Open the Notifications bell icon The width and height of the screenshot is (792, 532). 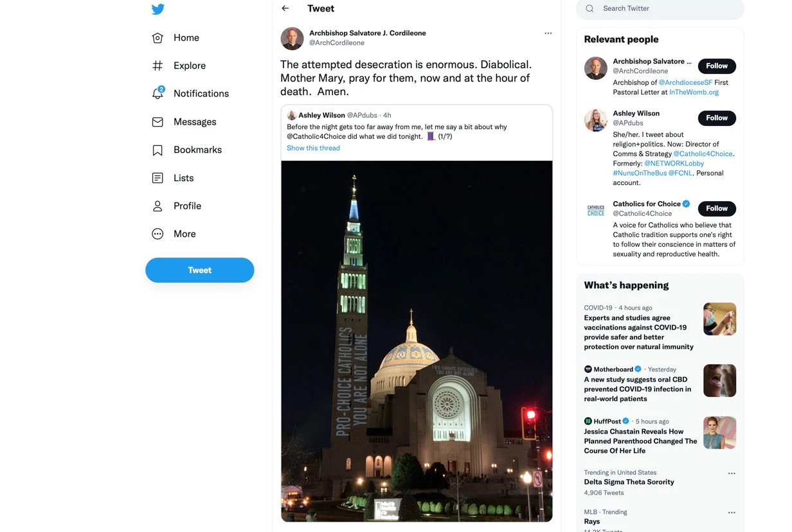157,94
